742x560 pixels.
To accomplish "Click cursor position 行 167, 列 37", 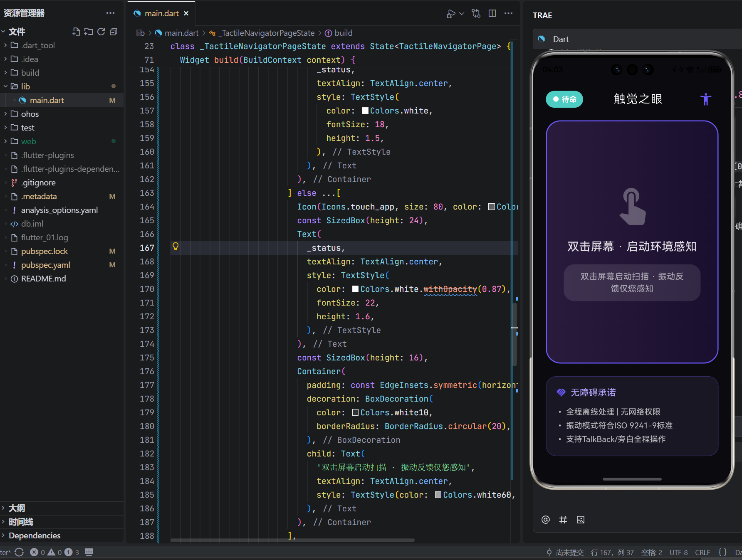I will [612, 553].
